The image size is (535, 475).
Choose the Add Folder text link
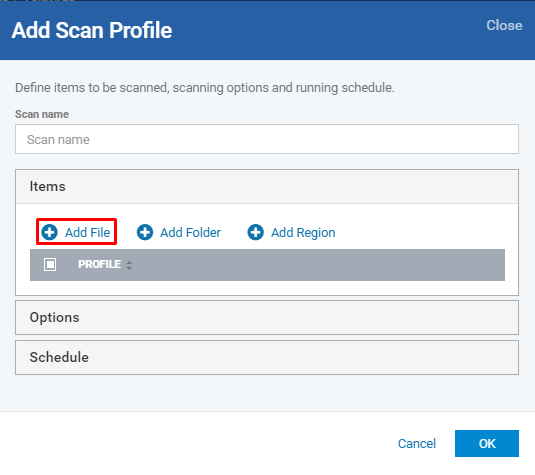[190, 233]
